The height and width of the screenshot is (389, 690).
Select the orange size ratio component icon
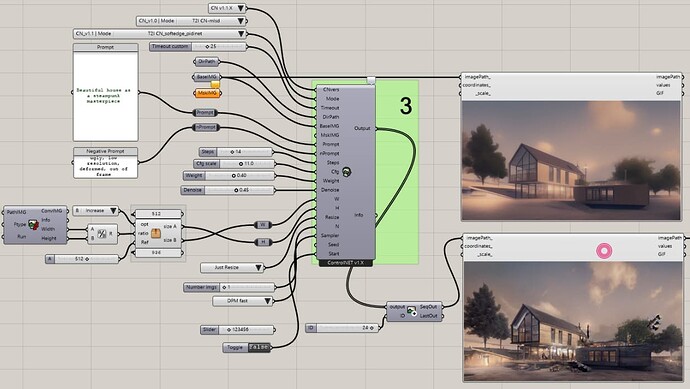[156, 233]
